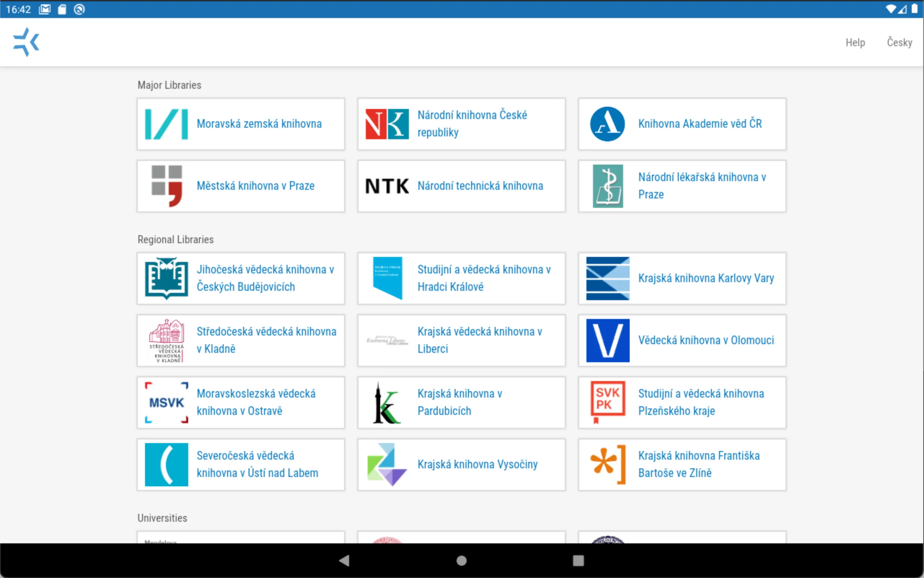Click the orange asterisk bracket Zlín logo
This screenshot has height=578, width=924.
click(x=608, y=464)
